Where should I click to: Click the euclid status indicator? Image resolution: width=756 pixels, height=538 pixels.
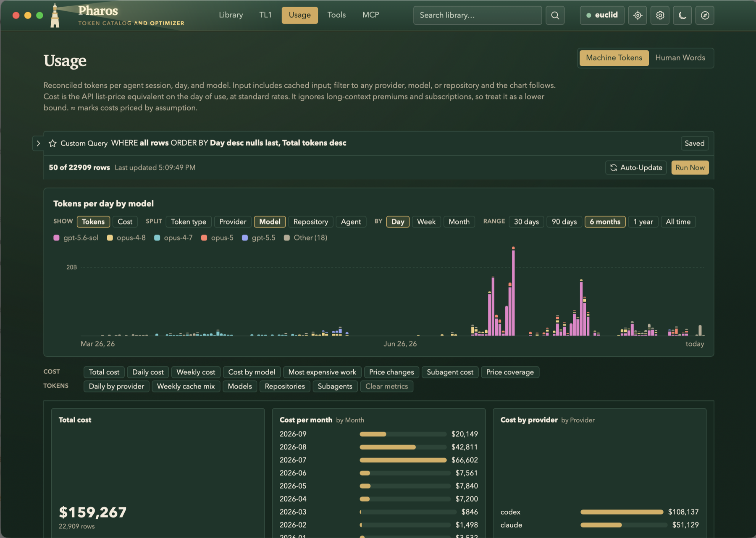[602, 15]
